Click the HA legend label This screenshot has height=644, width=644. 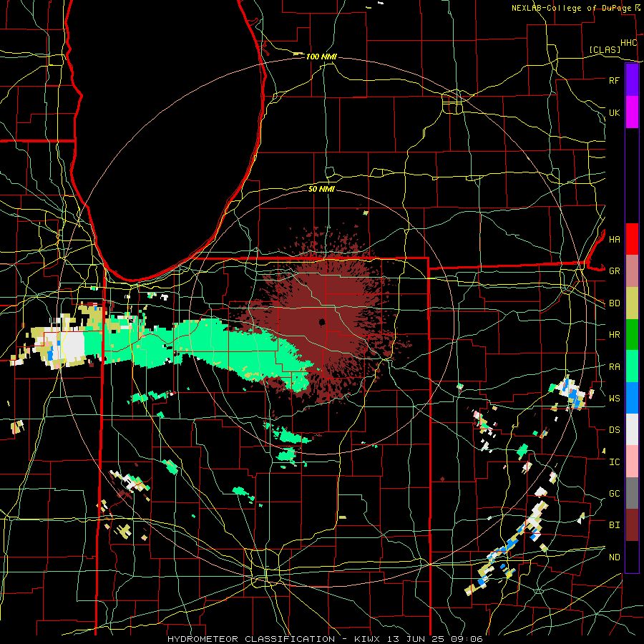coord(614,239)
